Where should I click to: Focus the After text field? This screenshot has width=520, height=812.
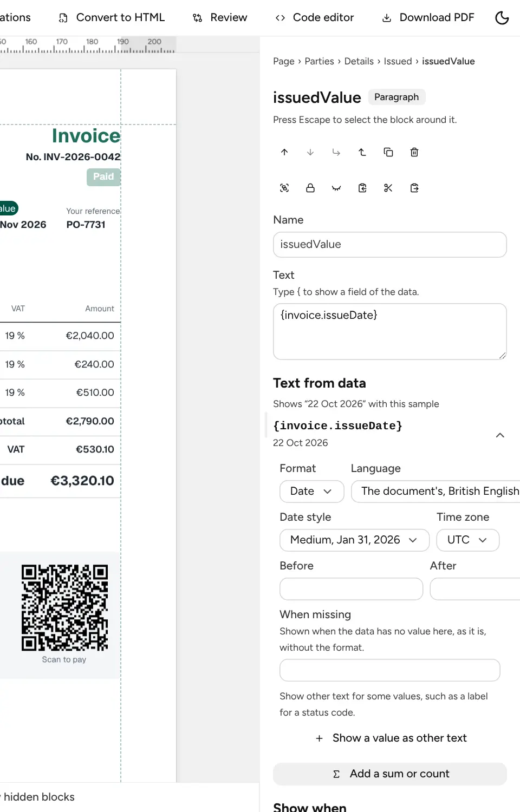coord(475,589)
